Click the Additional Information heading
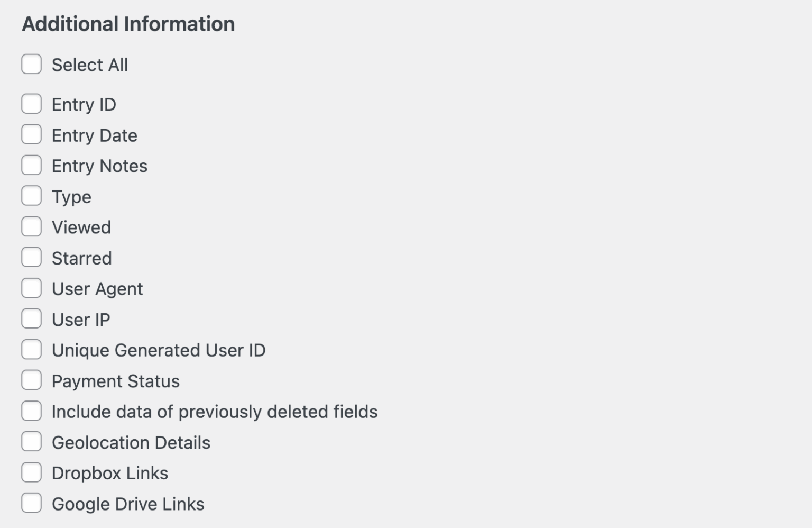 tap(128, 23)
